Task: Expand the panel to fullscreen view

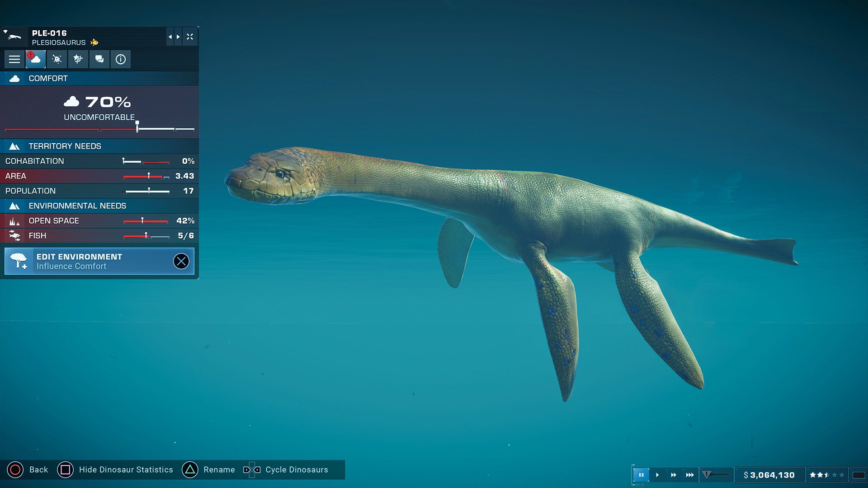Action: (x=189, y=37)
